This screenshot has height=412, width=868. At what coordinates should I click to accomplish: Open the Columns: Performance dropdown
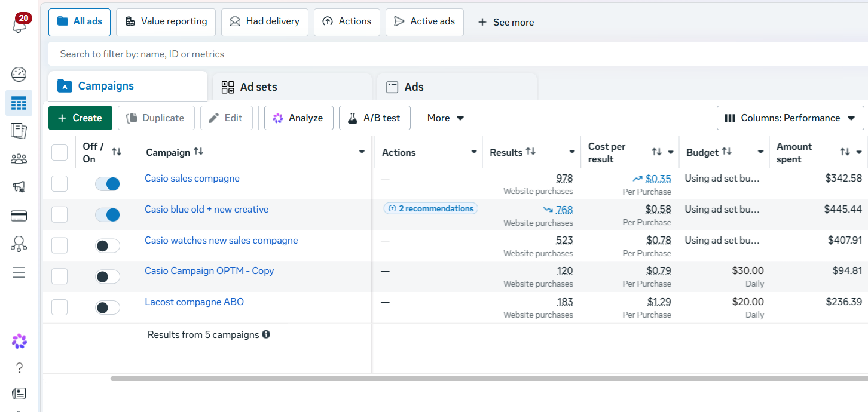point(790,118)
